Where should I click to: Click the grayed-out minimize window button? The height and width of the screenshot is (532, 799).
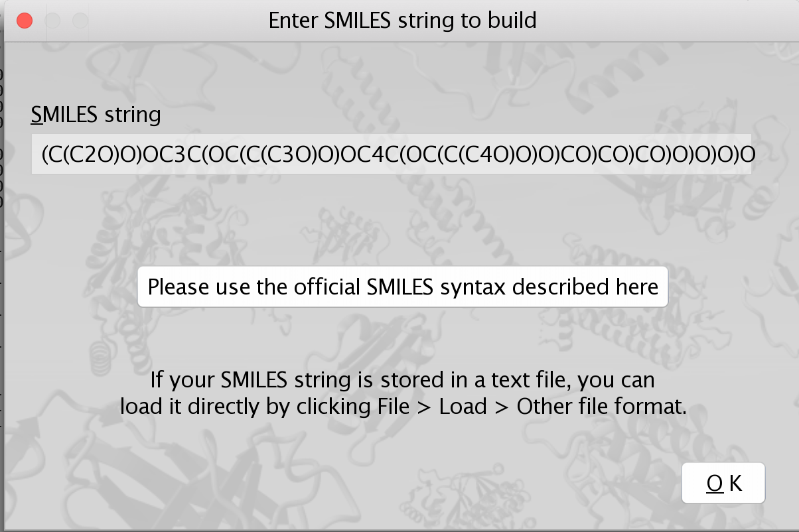point(52,21)
